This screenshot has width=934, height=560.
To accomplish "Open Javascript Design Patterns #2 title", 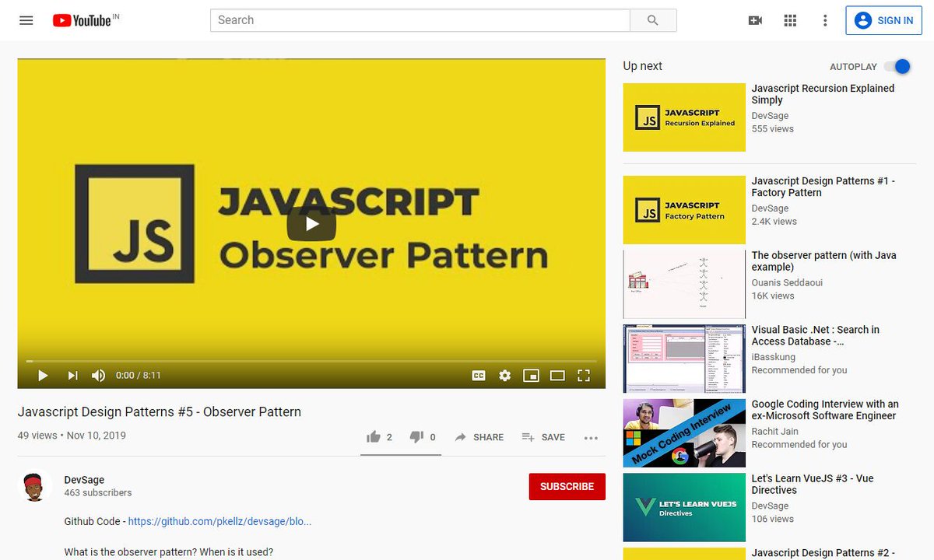I will click(x=823, y=553).
